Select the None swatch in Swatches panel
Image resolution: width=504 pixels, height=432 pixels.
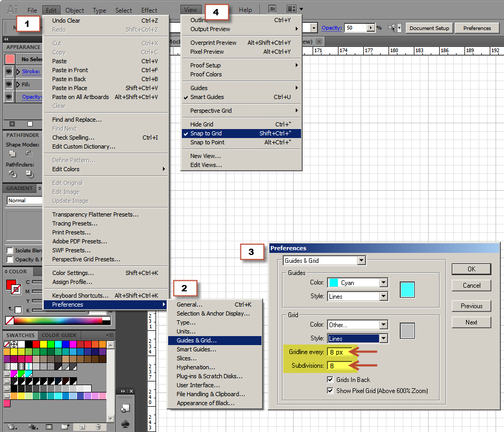(7, 345)
